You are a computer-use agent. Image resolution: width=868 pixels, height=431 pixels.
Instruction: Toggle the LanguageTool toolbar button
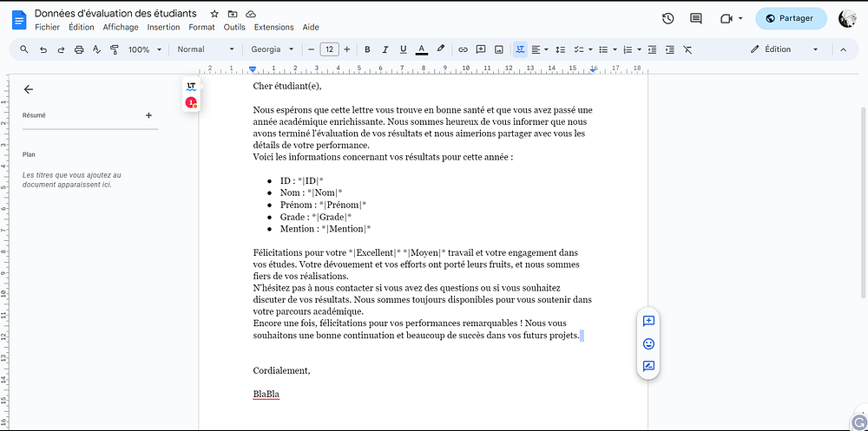coord(520,49)
